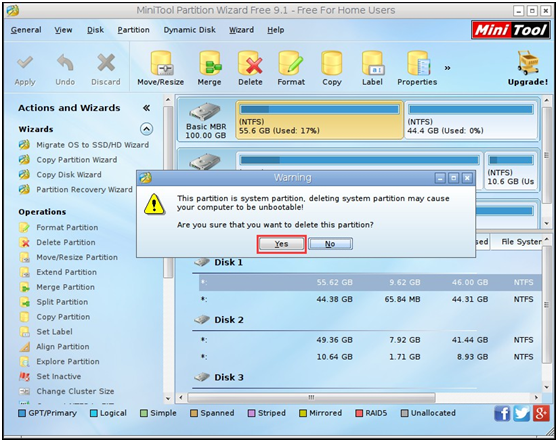
Task: Click the Disk 3 header in list
Action: click(x=229, y=377)
